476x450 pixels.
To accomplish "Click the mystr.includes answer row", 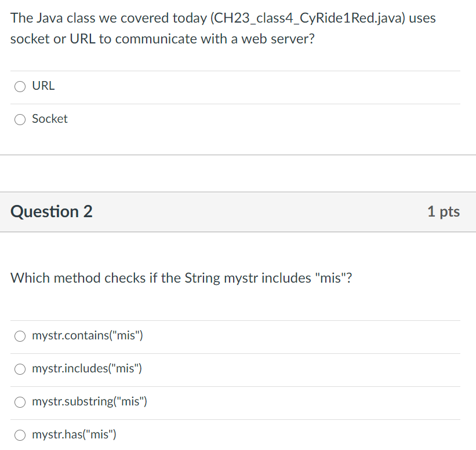I will (x=86, y=369).
